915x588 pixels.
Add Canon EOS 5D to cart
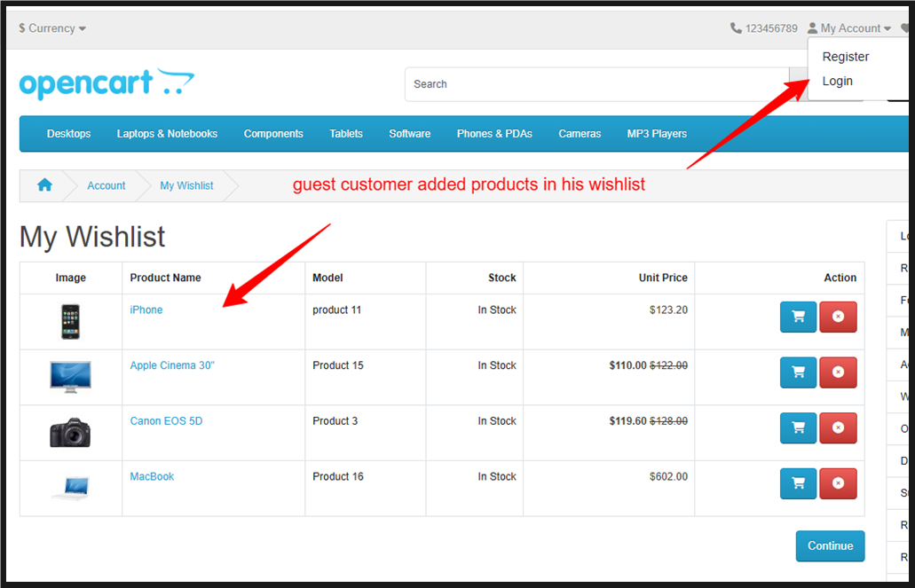point(798,427)
